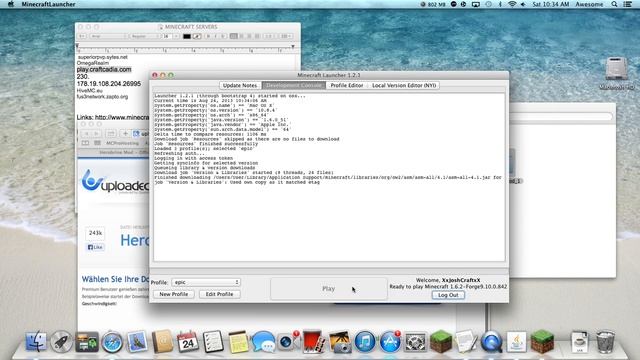
Task: Open the Update Notes tab
Action: (240, 85)
